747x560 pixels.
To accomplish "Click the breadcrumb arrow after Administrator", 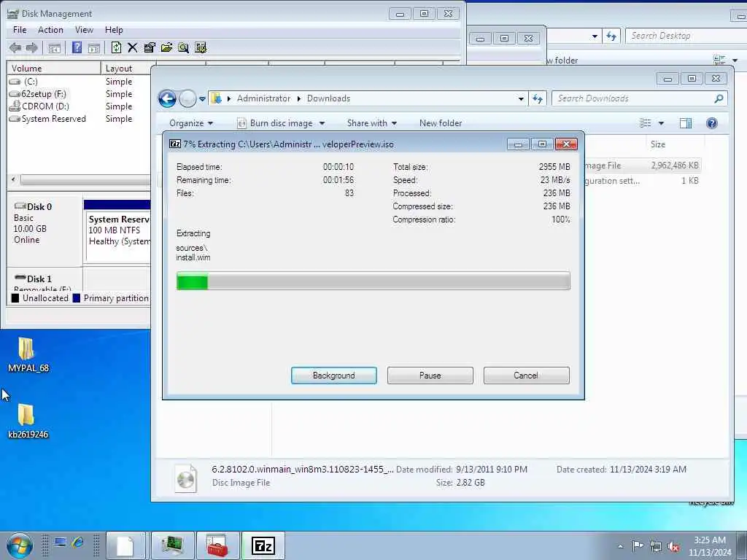I will (298, 98).
